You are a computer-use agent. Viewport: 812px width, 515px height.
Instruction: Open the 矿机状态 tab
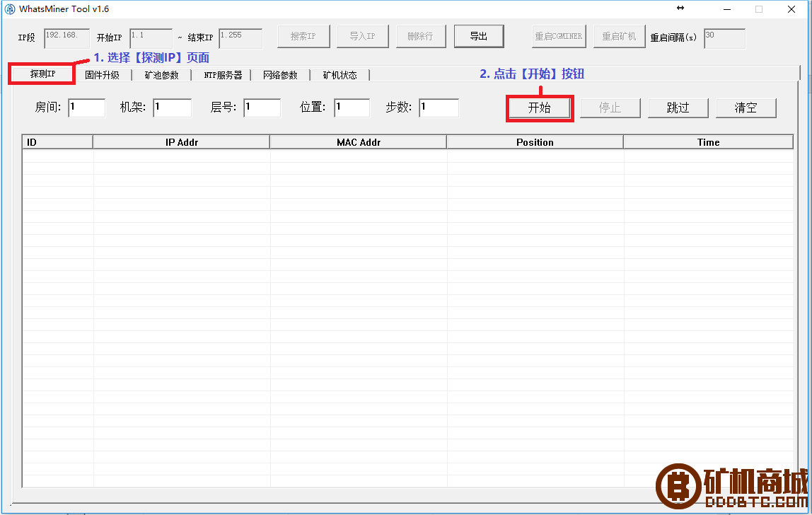tap(340, 75)
